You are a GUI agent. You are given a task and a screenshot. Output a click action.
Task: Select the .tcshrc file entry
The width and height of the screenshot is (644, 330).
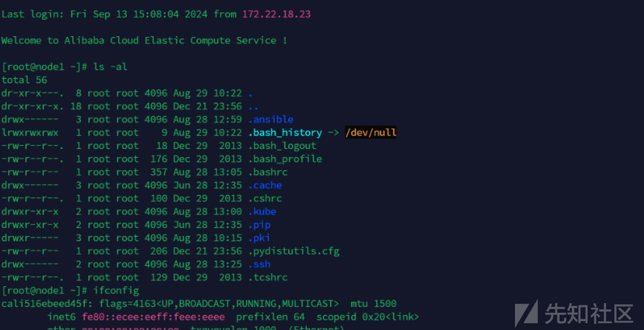pyautogui.click(x=268, y=277)
